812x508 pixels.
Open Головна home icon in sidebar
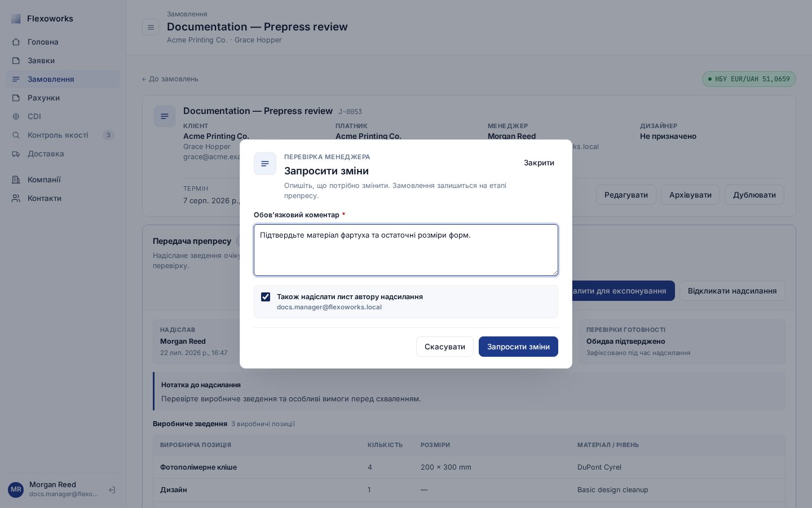click(x=16, y=42)
